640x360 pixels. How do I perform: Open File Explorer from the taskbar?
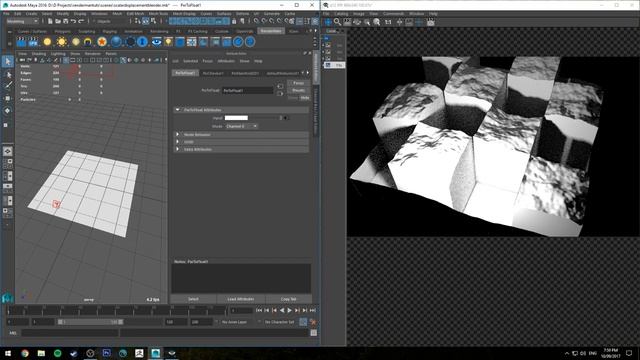(41, 353)
